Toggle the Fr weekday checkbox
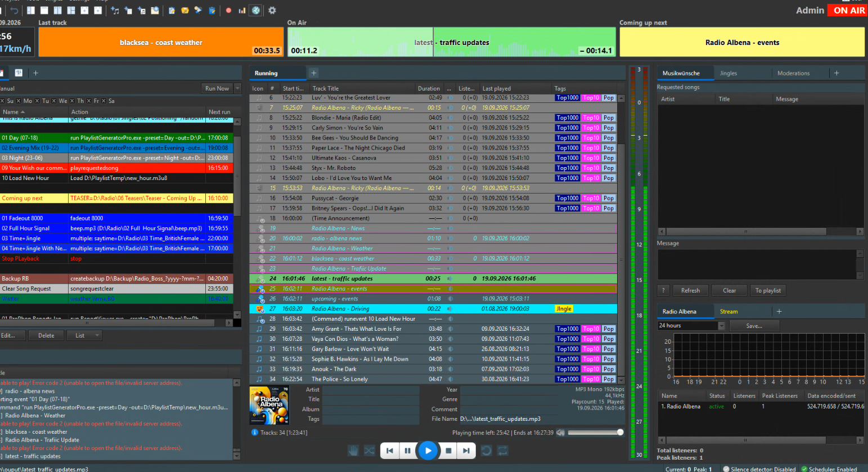This screenshot has width=868, height=472. pyautogui.click(x=88, y=101)
